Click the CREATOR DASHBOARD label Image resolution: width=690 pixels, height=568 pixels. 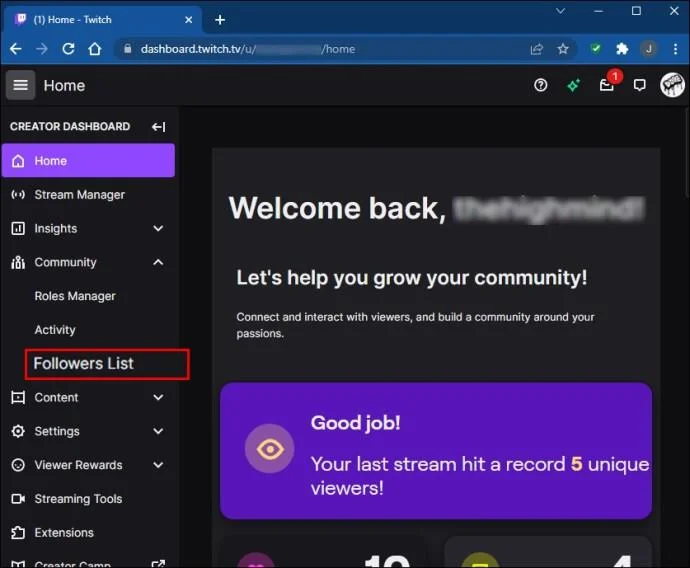click(70, 127)
